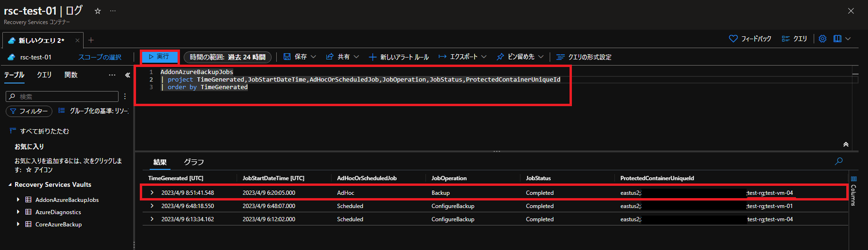Screen dimensions: 868x250
Task: Select the テーブル tab in side panel
Action: click(14, 75)
